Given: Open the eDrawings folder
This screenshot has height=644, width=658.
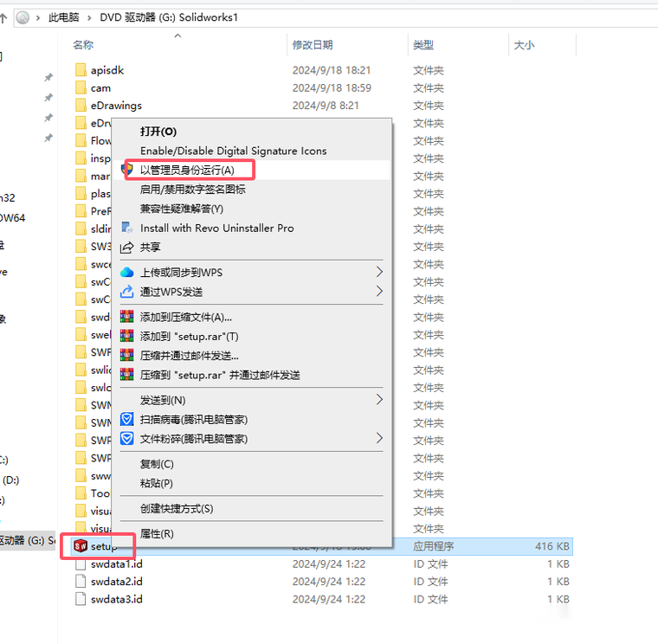Looking at the screenshot, I should point(116,106).
